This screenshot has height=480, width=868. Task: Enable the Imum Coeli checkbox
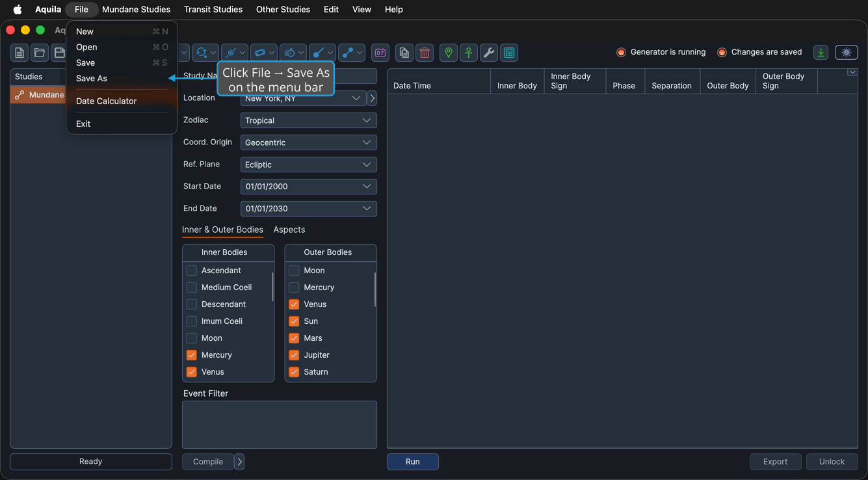pyautogui.click(x=191, y=321)
